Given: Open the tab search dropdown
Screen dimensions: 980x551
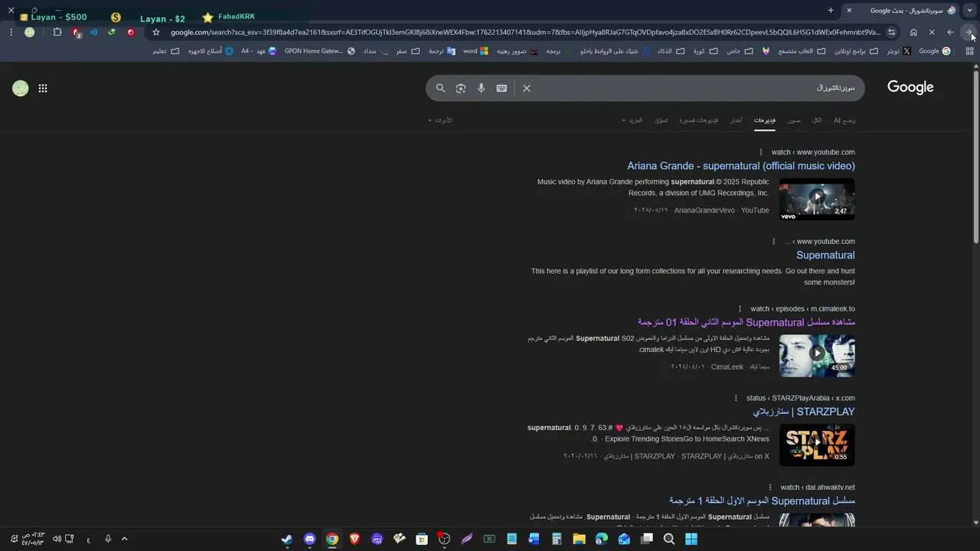Looking at the screenshot, I should point(969,10).
